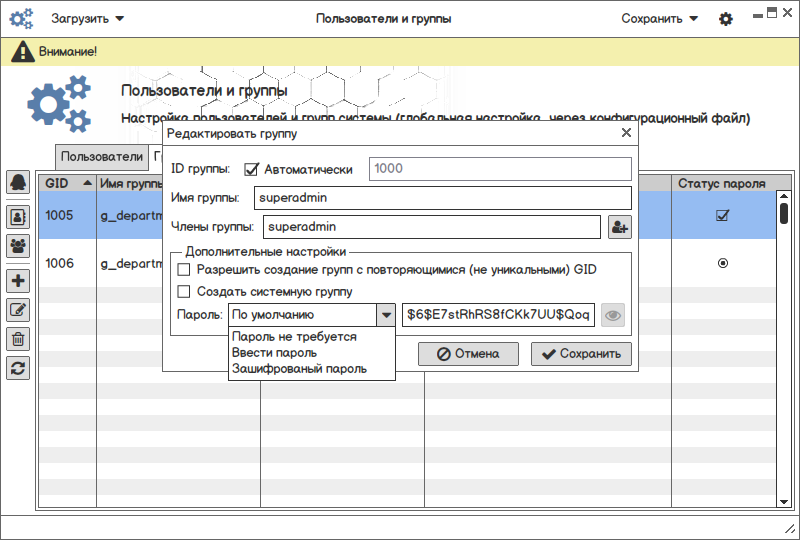Uncheck the Автоматически checkbox
Screen dimensions: 800x540
coord(251,169)
